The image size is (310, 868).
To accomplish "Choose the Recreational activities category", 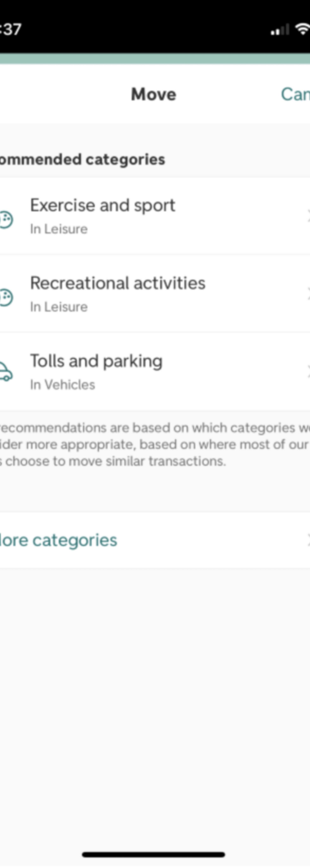I will click(155, 293).
